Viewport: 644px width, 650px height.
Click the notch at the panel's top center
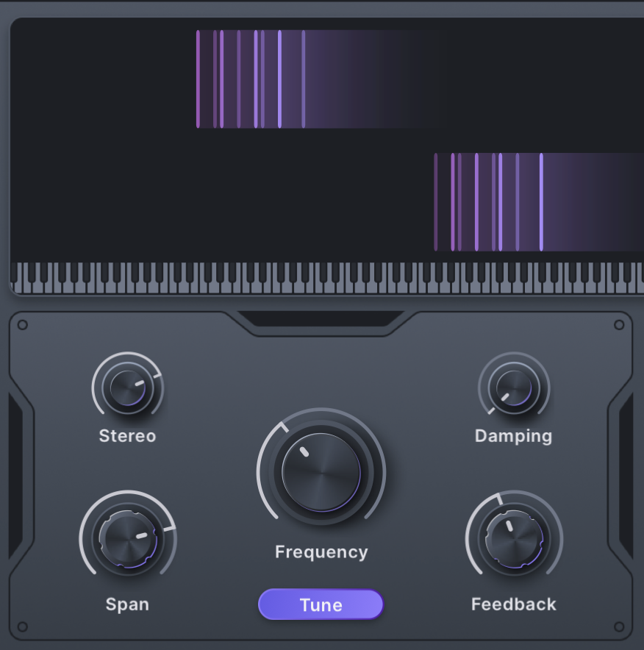[x=321, y=319]
